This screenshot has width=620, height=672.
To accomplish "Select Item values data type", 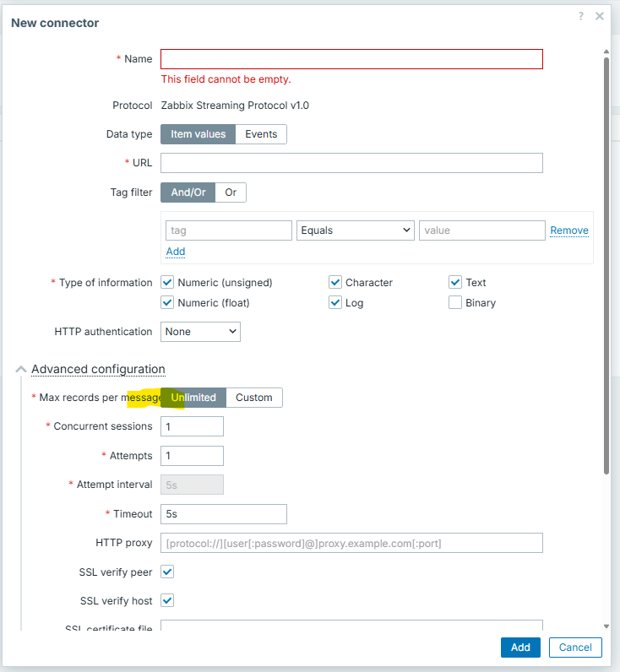I will click(x=198, y=134).
